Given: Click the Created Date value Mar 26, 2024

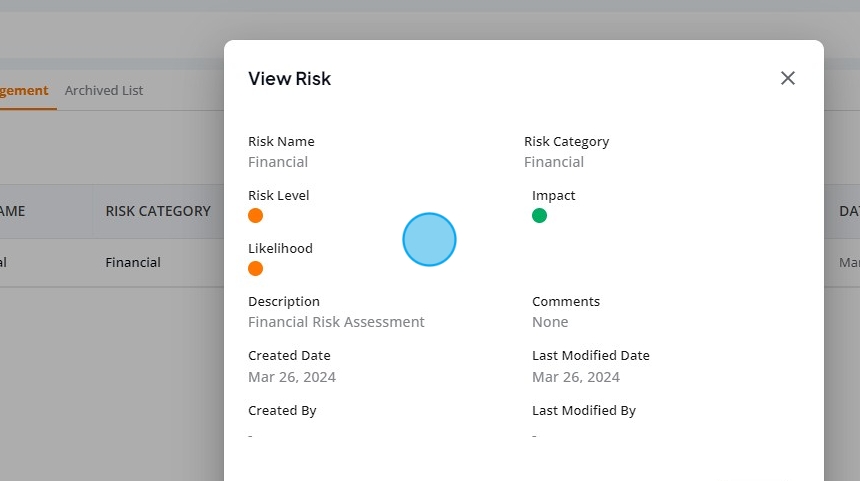Looking at the screenshot, I should (x=292, y=377).
